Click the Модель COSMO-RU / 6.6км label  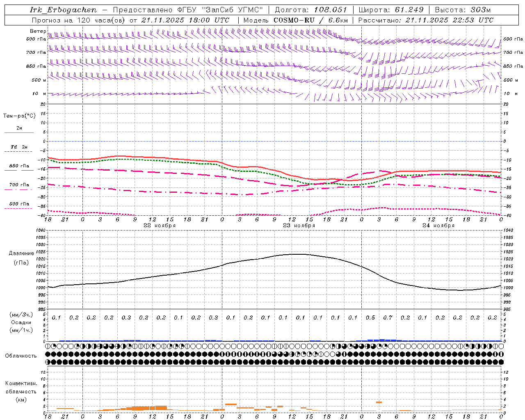296,20
